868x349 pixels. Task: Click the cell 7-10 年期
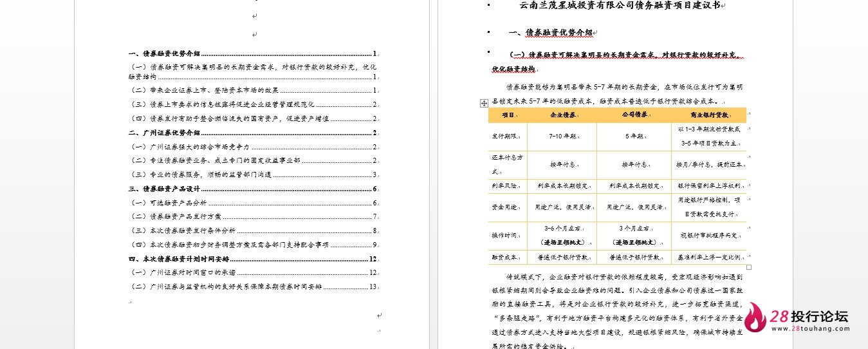[x=562, y=137]
